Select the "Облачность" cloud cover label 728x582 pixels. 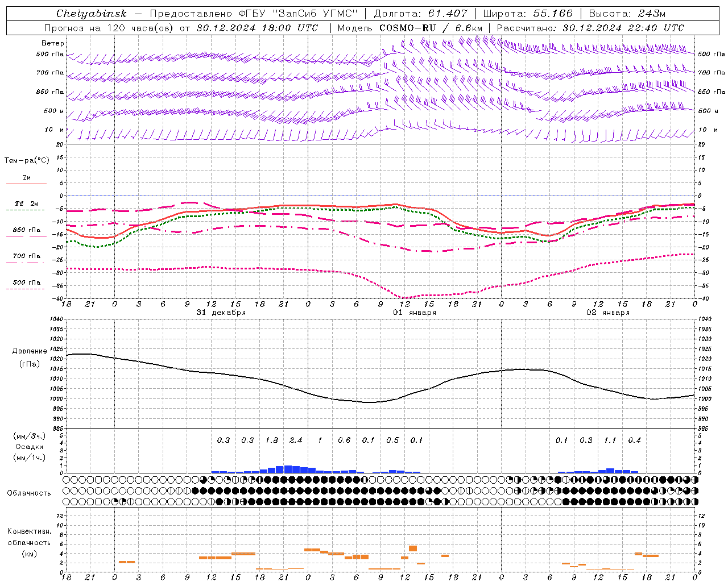29,493
